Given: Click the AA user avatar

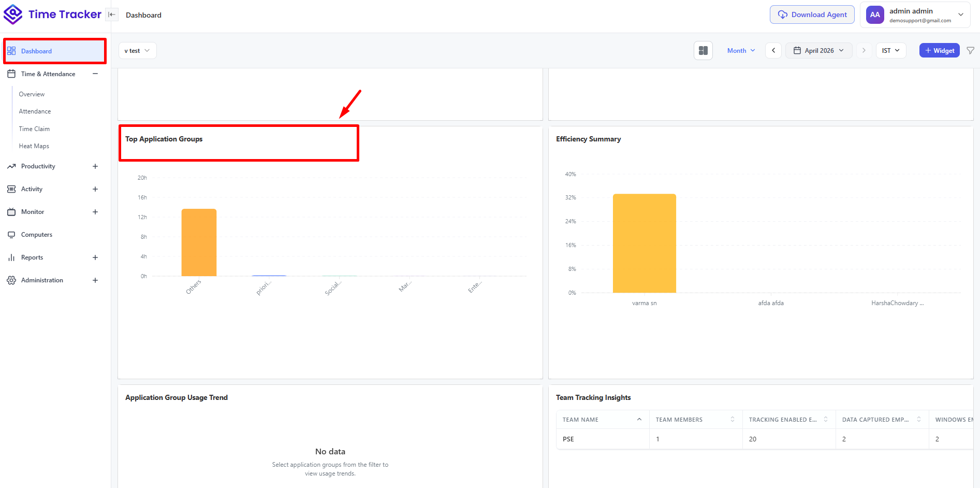Looking at the screenshot, I should tap(875, 15).
